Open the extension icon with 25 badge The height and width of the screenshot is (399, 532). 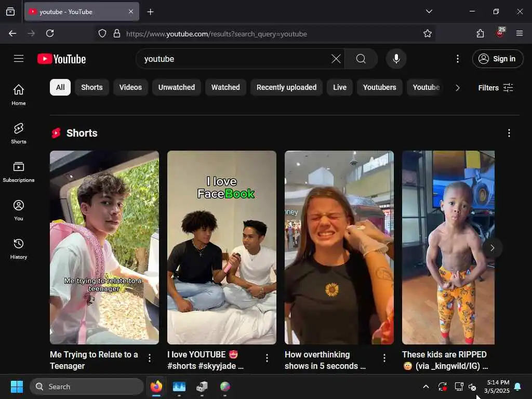[x=500, y=33]
